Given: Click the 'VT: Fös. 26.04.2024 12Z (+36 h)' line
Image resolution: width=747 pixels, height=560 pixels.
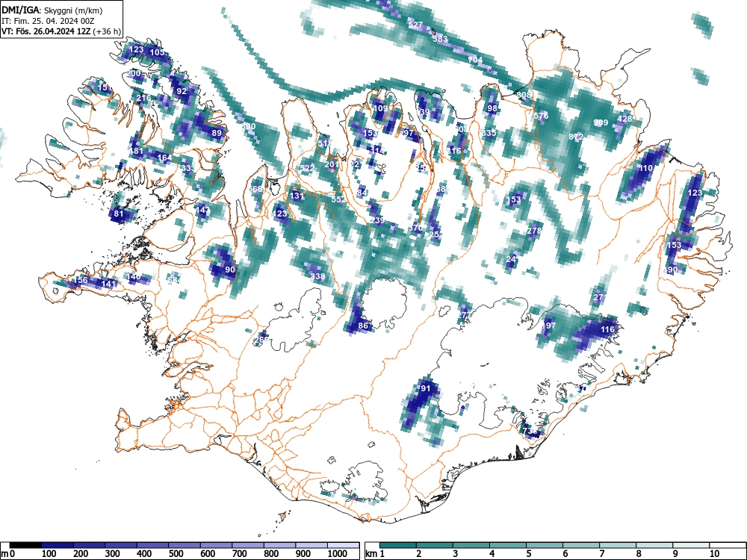Looking at the screenshot, I should 61,32.
